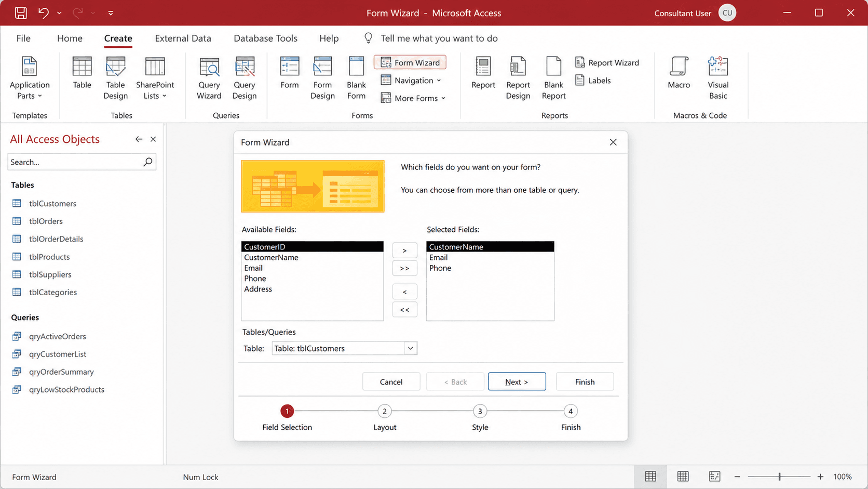Create a new Form from ribbon
The width and height of the screenshot is (868, 489).
click(x=290, y=73)
